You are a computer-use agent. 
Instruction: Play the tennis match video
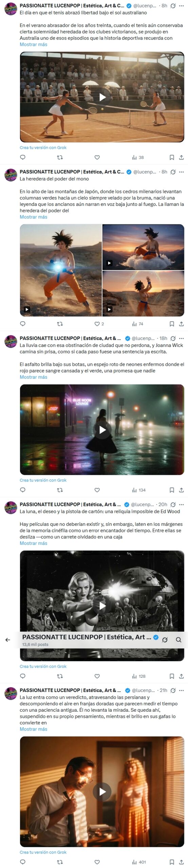point(102,97)
